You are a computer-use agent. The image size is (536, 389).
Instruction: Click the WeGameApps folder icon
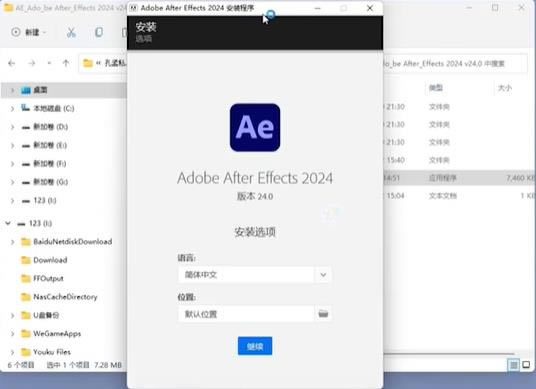[x=26, y=334]
